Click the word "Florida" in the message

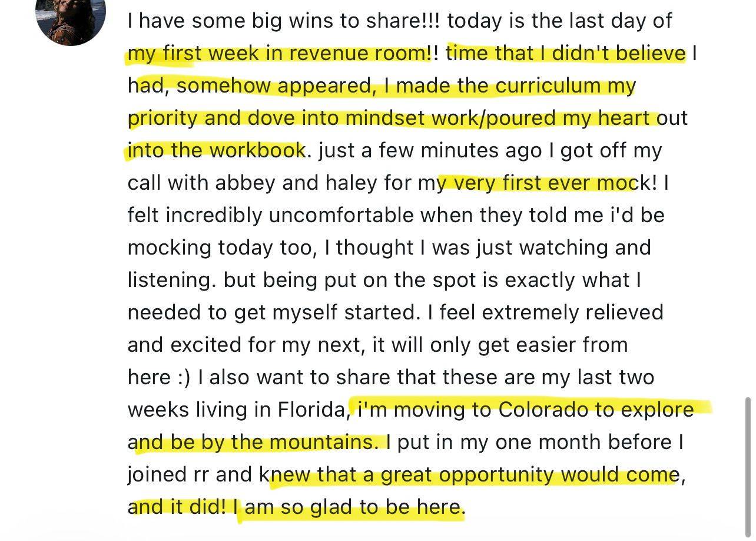point(313,410)
